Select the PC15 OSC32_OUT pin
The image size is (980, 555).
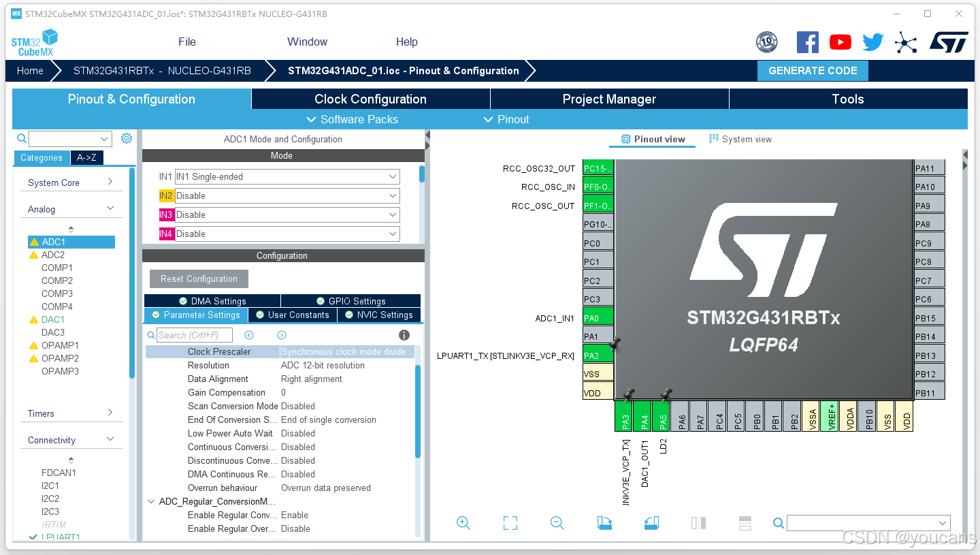click(x=598, y=168)
